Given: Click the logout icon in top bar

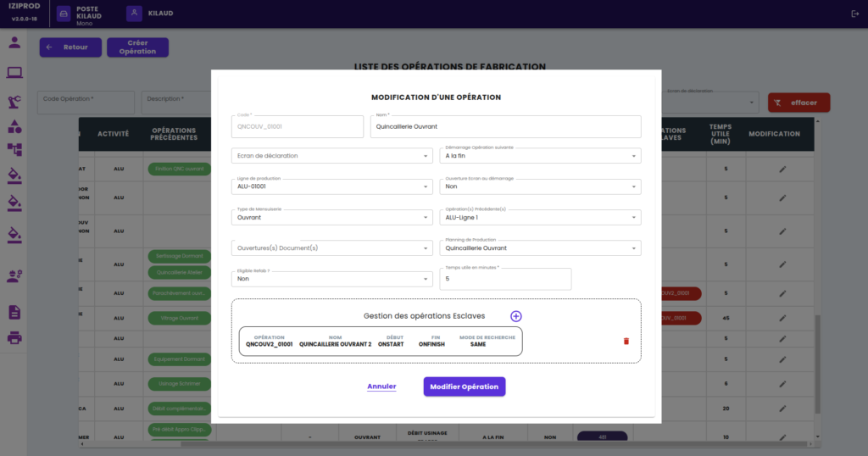Looking at the screenshot, I should (x=854, y=14).
